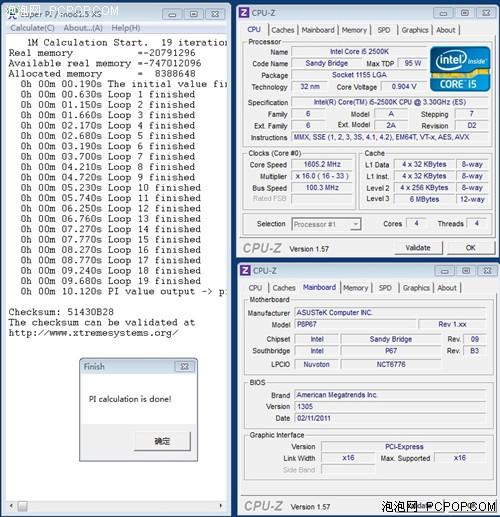This screenshot has height=517, width=500.
Task: Click Link Width value 'x16'
Action: pos(348,458)
